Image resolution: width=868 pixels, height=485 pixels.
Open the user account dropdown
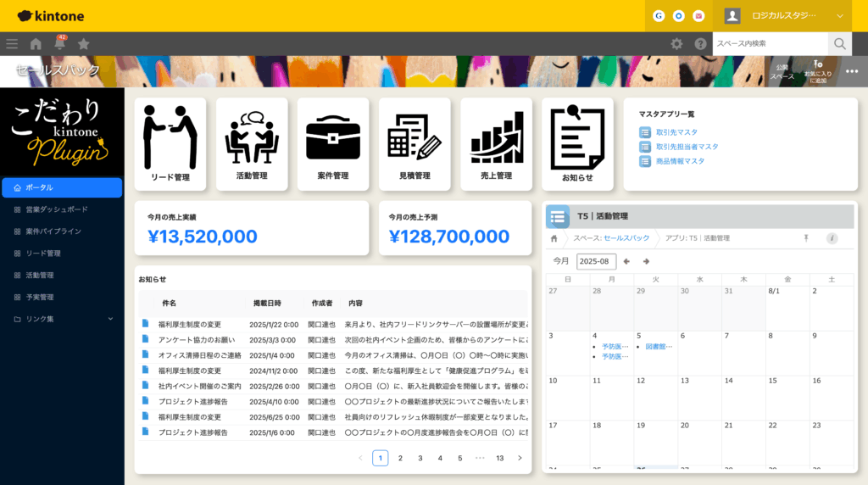786,15
